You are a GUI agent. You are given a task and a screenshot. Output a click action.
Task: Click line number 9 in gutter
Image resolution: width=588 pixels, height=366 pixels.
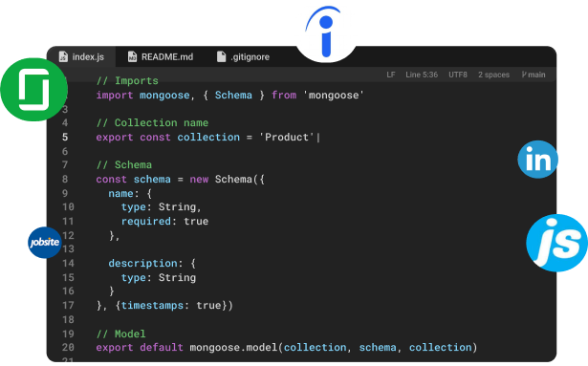65,193
